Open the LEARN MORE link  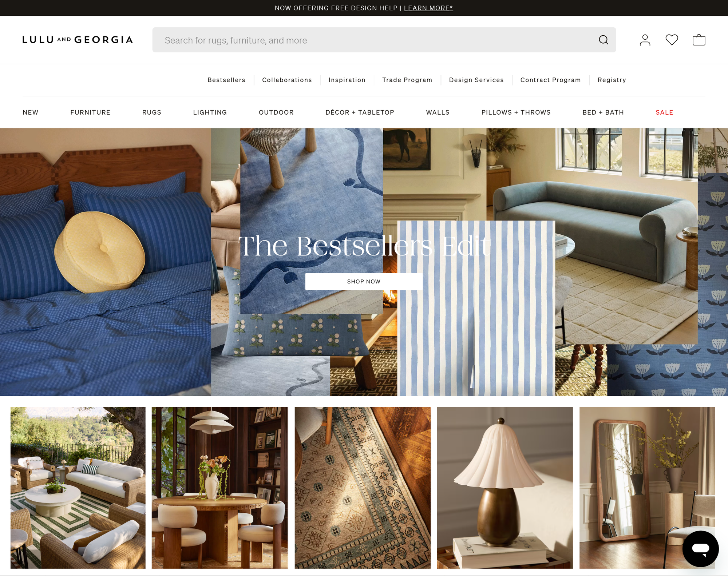[x=429, y=8]
